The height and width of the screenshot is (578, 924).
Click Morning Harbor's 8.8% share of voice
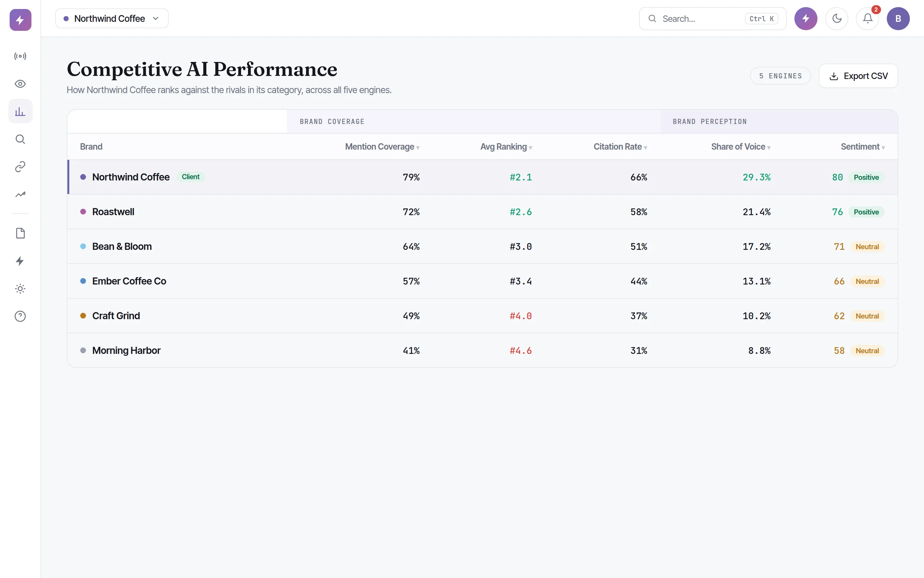pyautogui.click(x=759, y=351)
